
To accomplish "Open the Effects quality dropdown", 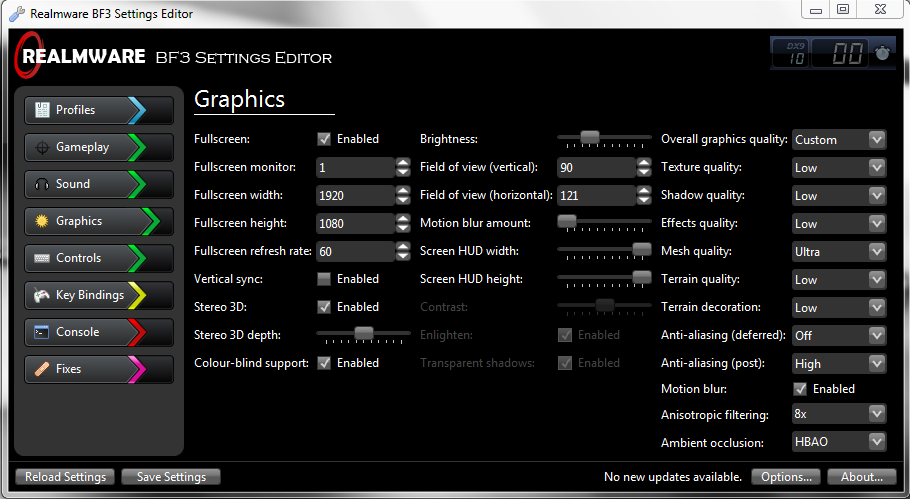I will [x=839, y=223].
